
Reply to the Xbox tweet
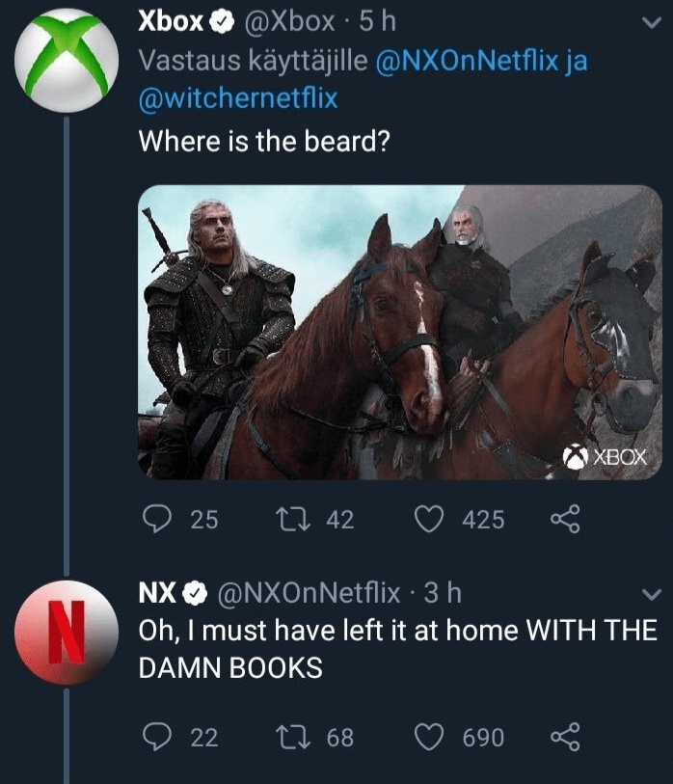tap(156, 520)
